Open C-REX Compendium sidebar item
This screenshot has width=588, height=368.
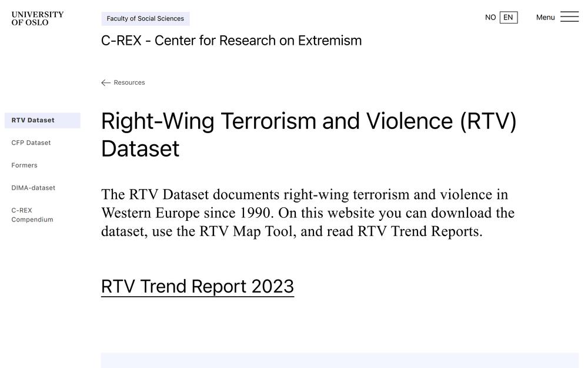pos(32,215)
